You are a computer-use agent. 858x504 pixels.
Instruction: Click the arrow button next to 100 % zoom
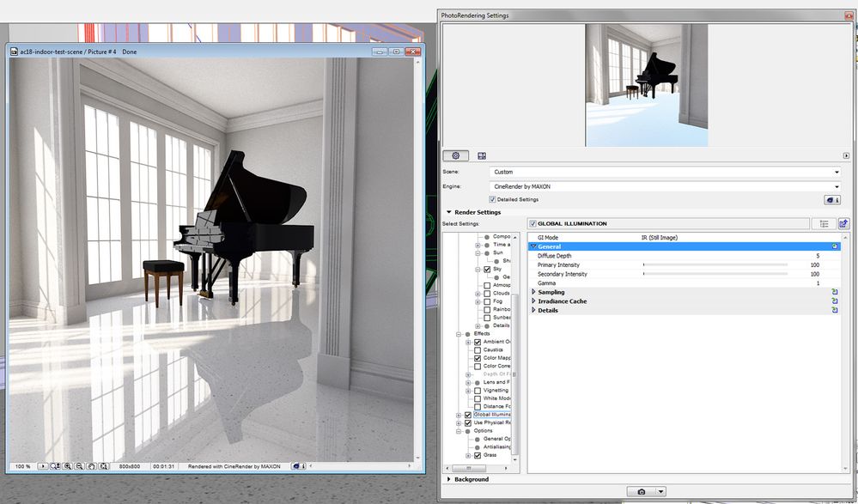point(43,466)
